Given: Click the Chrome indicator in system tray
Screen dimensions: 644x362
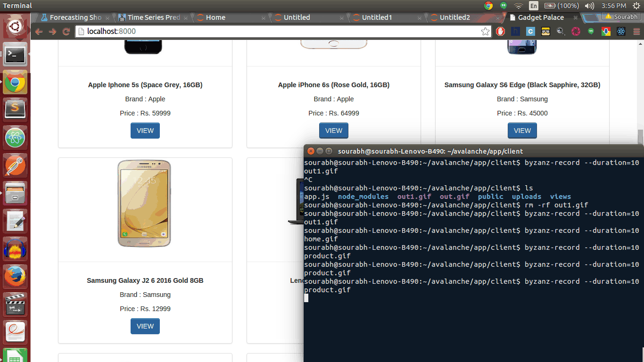Looking at the screenshot, I should click(488, 6).
